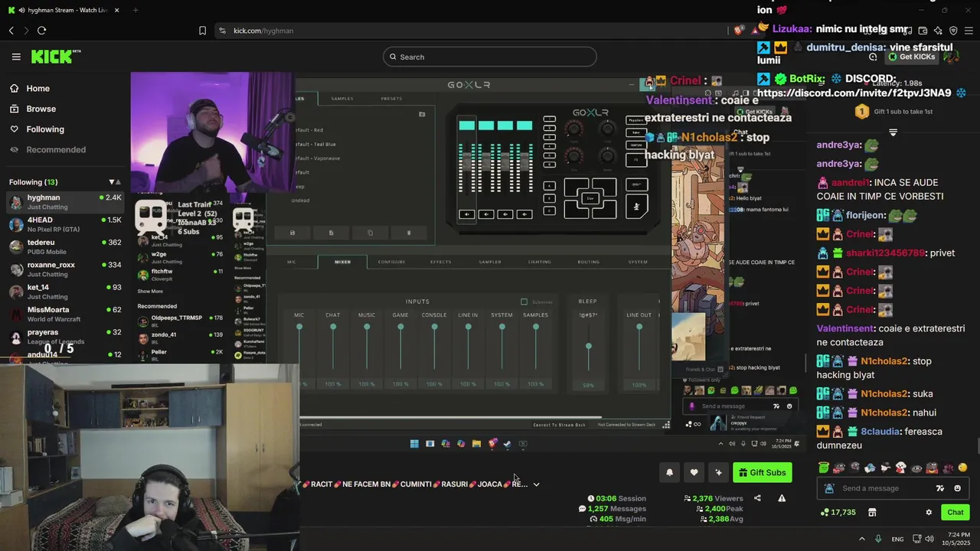This screenshot has width=980, height=551.
Task: Go back with the browser back arrow
Action: point(11,31)
